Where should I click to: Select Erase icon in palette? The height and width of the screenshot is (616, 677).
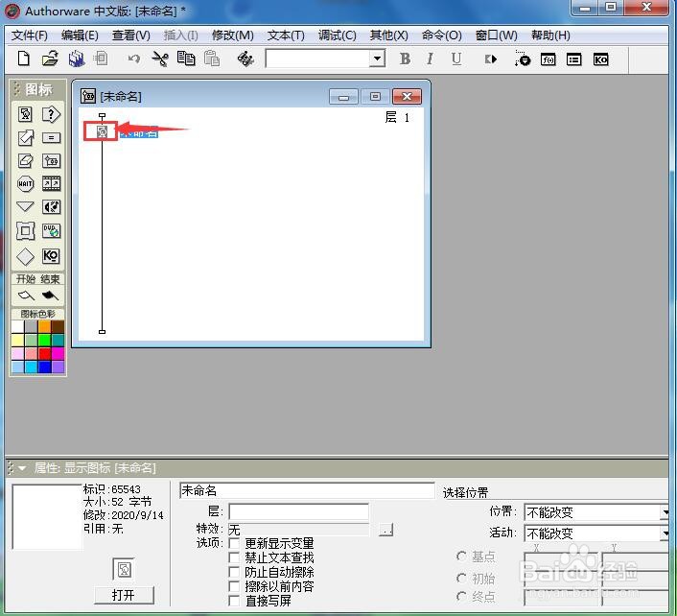click(26, 160)
